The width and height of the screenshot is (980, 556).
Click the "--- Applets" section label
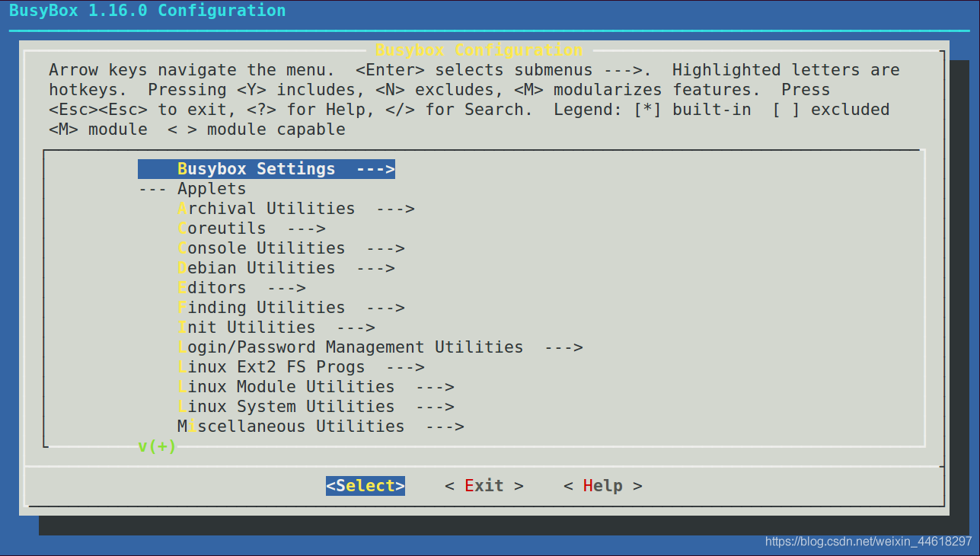(192, 189)
